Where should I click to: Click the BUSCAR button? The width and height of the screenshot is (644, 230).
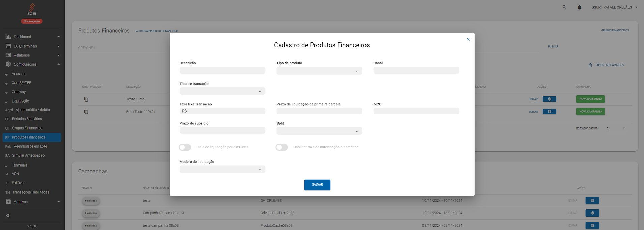[553, 46]
